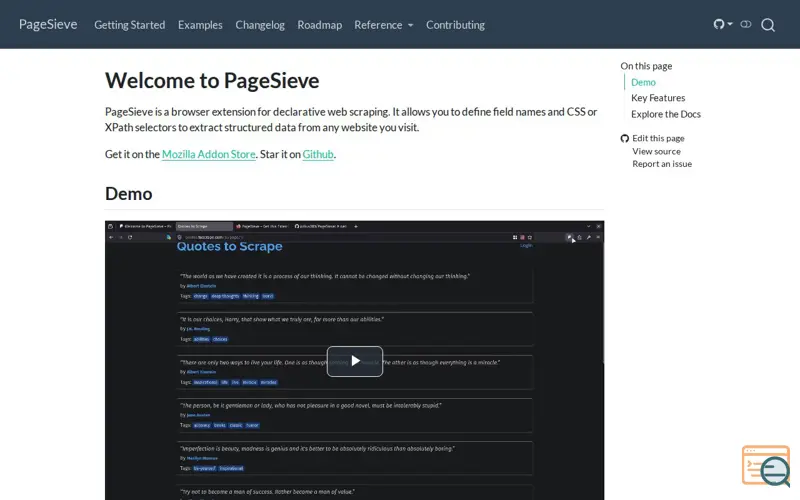Follow the Mozilla Addon Store link
This screenshot has width=800, height=500.
208,154
